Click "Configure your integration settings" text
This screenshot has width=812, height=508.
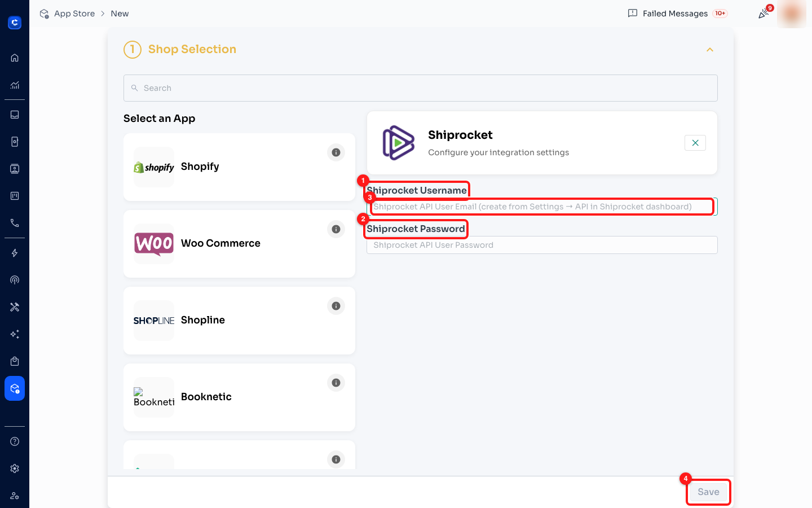498,152
